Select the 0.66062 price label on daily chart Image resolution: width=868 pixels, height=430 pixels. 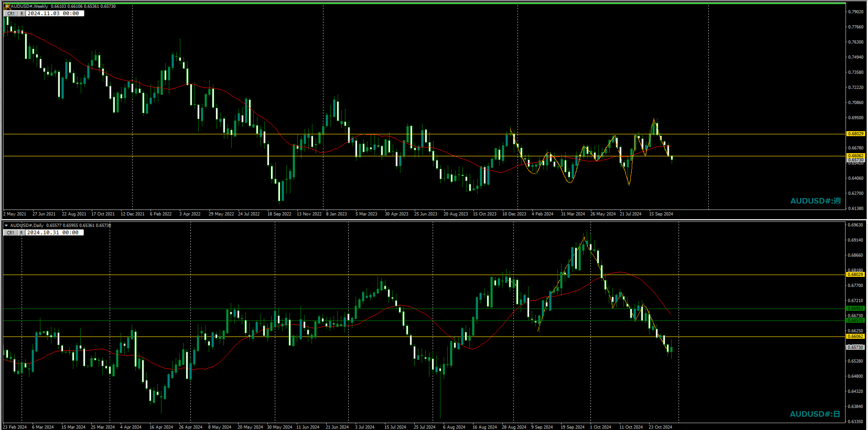855,336
